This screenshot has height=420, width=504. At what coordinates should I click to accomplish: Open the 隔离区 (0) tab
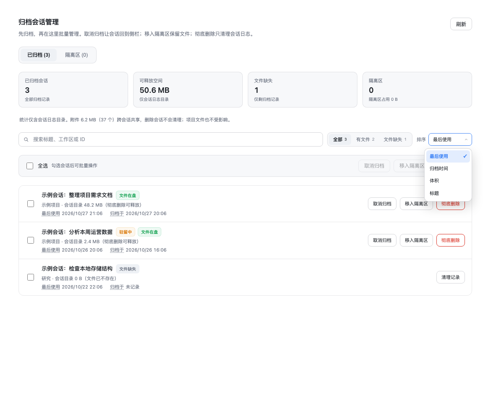76,55
